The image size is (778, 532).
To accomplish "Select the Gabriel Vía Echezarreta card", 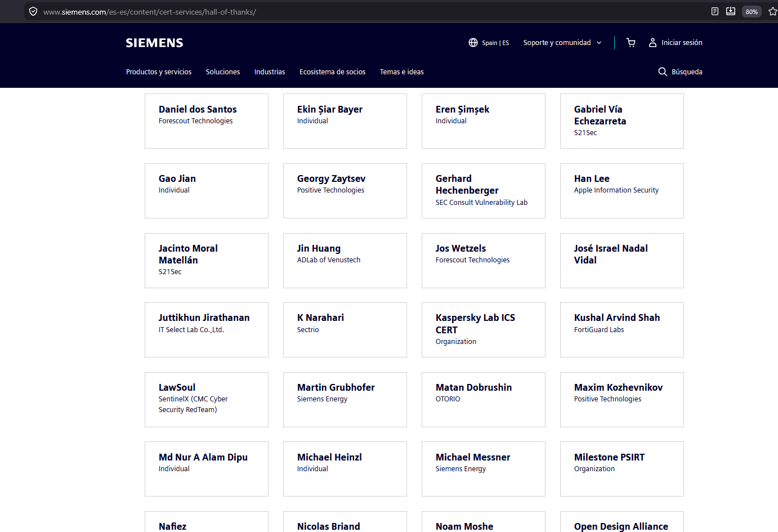I will [622, 121].
